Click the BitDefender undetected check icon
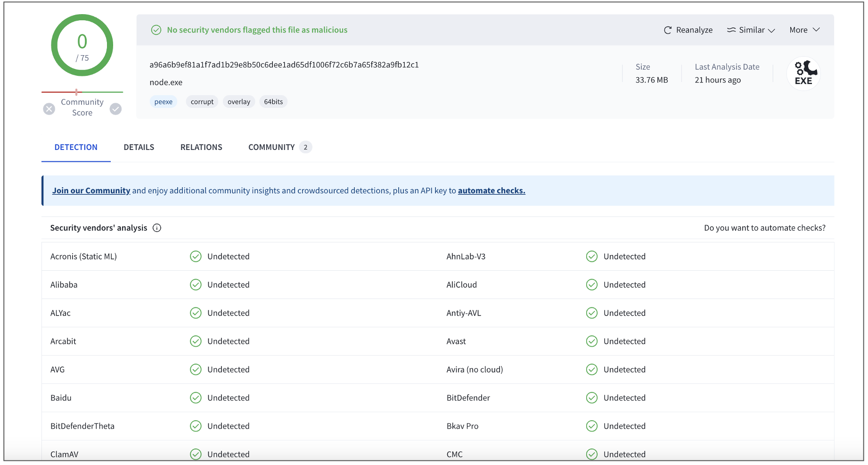This screenshot has height=465, width=868. click(591, 398)
